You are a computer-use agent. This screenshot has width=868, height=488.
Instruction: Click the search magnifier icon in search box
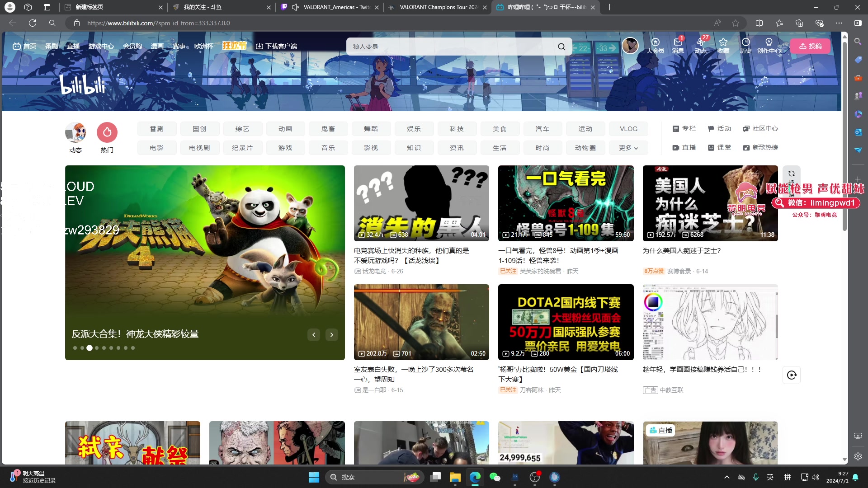[561, 47]
